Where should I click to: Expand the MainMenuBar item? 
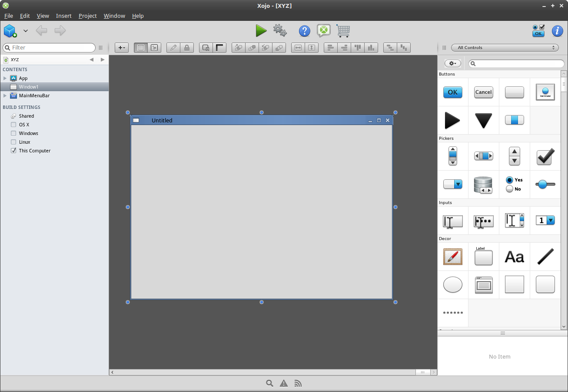[x=5, y=96]
